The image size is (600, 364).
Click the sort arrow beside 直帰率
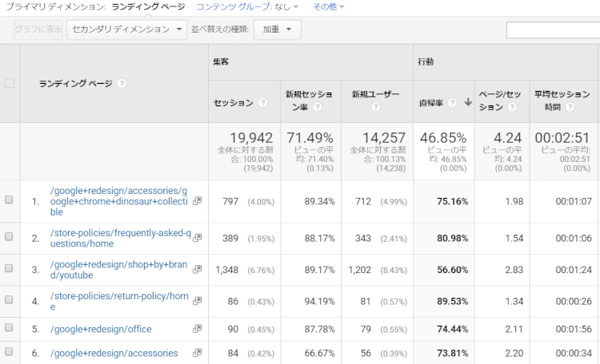[468, 102]
